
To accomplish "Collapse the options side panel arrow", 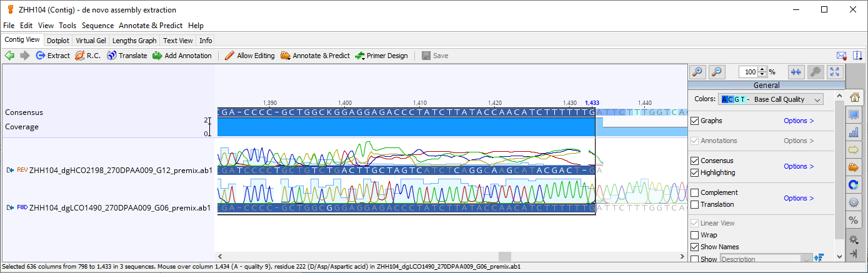I will coord(854,254).
